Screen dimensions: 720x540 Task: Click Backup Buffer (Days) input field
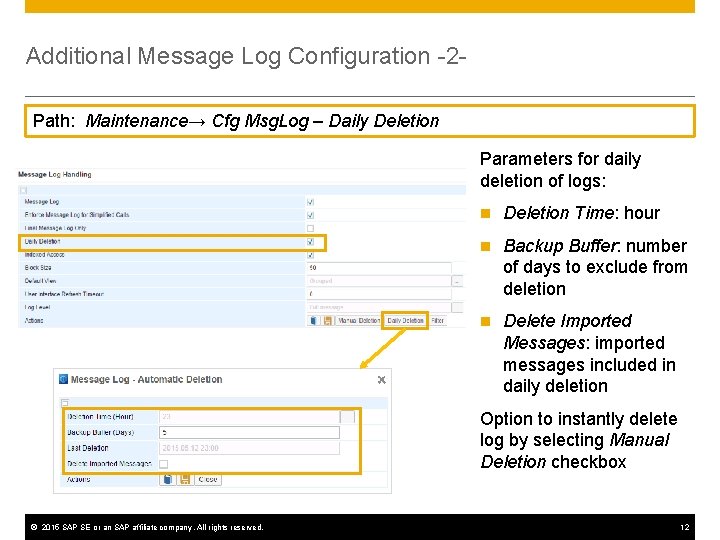tap(249, 432)
